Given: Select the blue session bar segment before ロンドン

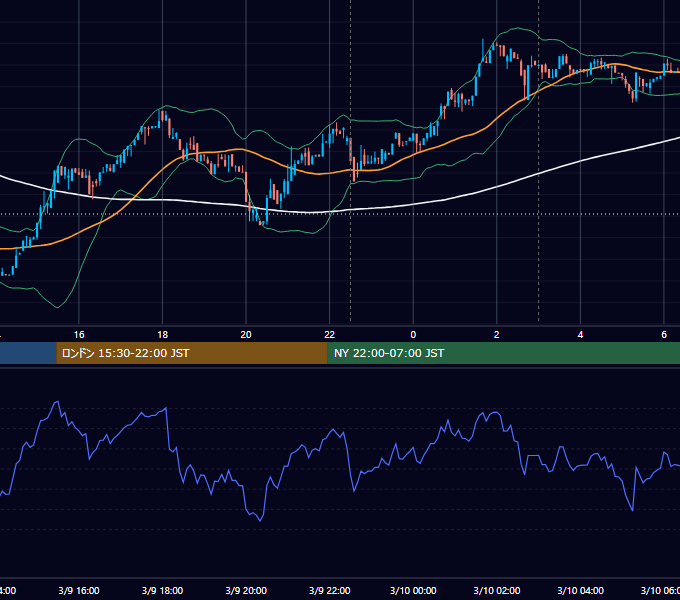Looking at the screenshot, I should click(x=28, y=353).
